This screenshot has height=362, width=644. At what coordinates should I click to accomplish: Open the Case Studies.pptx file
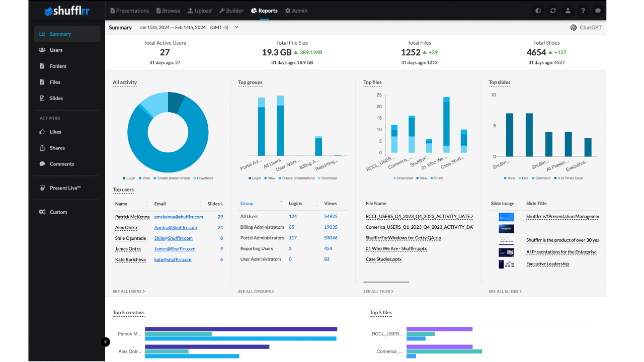coord(384,259)
